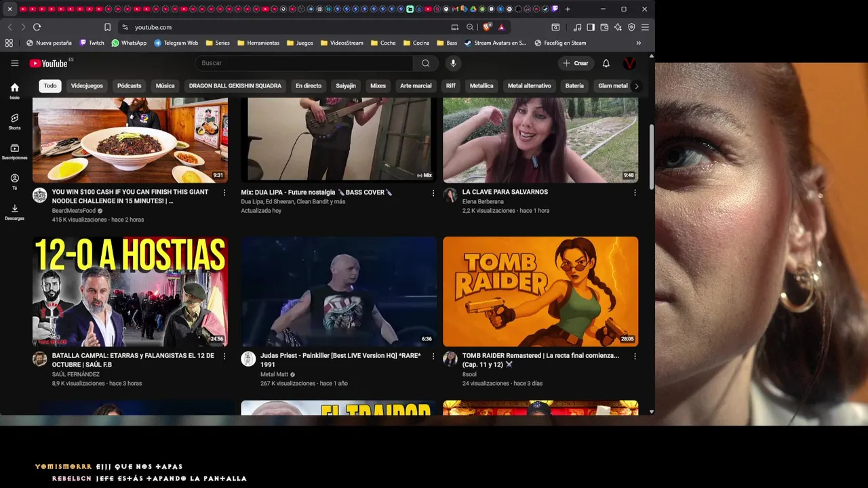
Task: Click the search magnifier button
Action: pos(425,63)
